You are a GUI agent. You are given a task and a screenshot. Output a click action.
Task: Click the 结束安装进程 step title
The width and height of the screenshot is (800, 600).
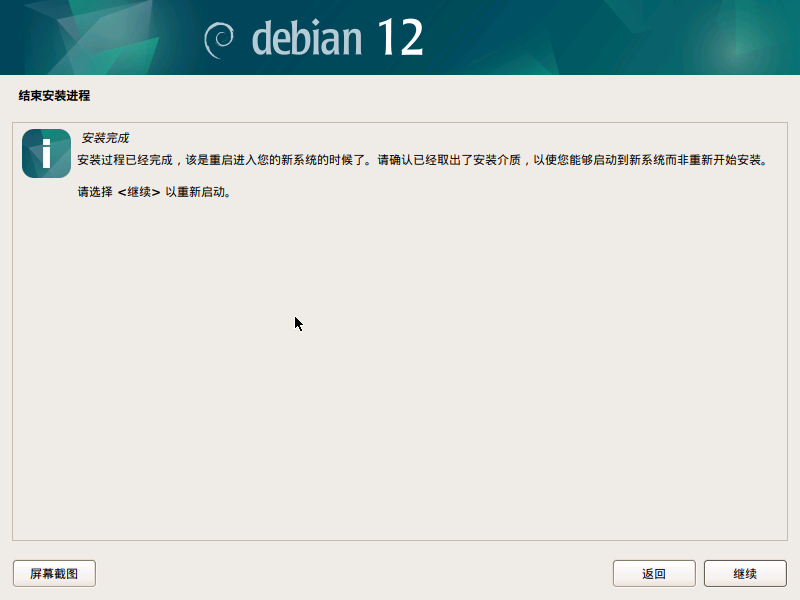(47, 98)
